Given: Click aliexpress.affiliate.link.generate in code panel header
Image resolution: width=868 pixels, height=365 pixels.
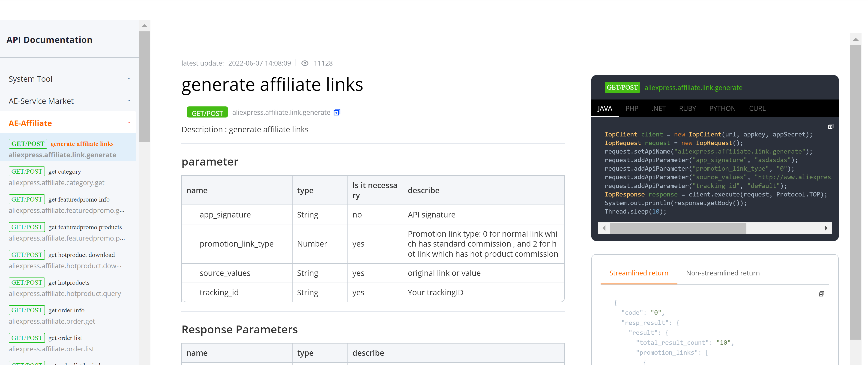Looking at the screenshot, I should pos(694,88).
